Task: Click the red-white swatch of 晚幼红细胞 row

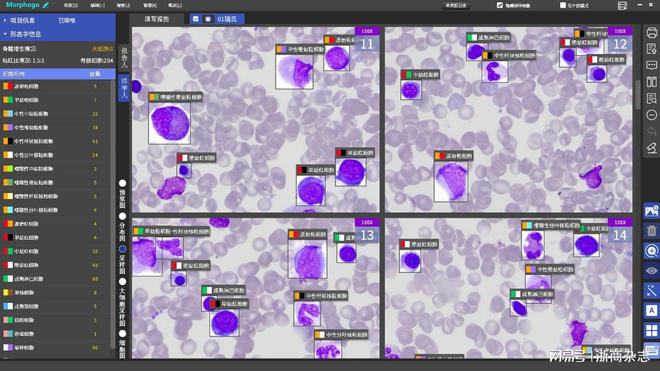Action: click(x=8, y=265)
